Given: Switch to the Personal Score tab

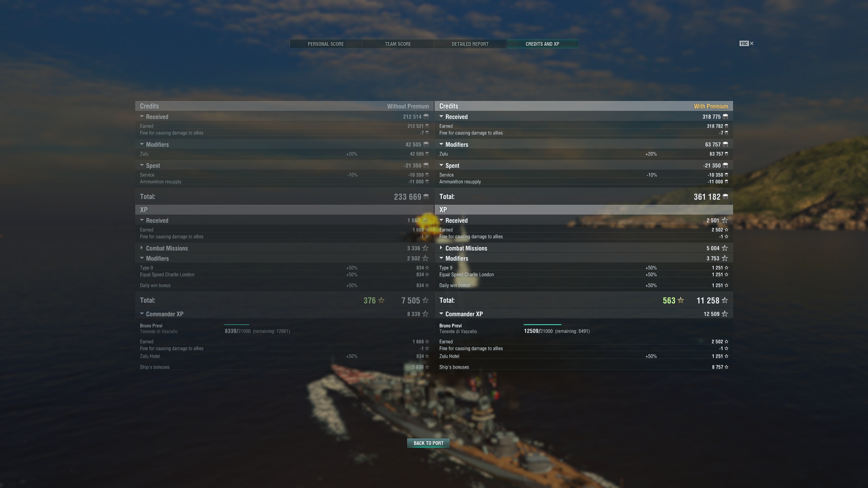Looking at the screenshot, I should 325,44.
